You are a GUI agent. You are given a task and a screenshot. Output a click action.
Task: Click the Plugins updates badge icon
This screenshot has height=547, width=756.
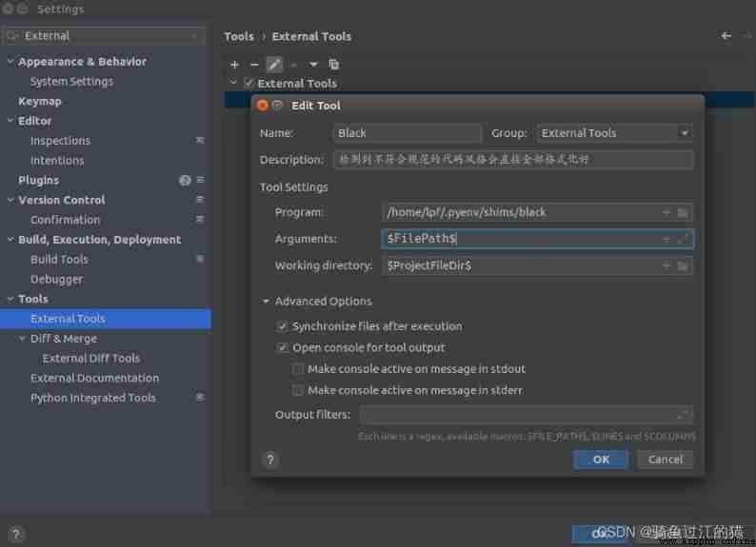185,180
